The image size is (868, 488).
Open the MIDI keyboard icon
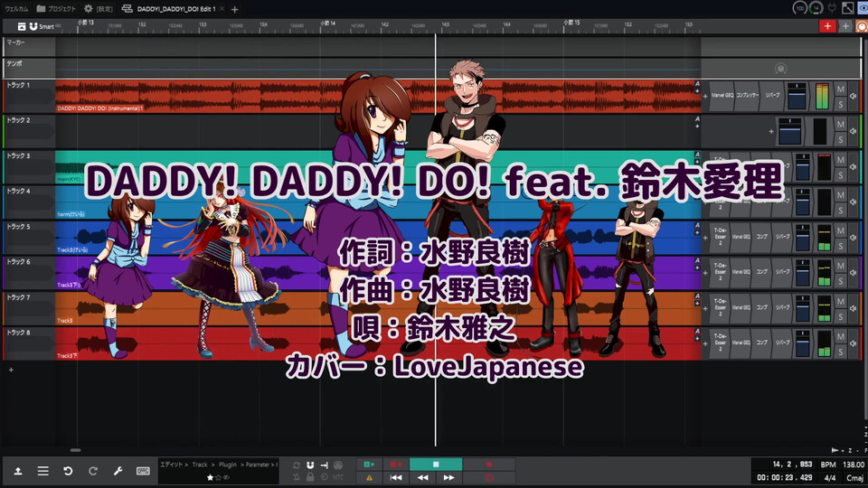[x=143, y=471]
